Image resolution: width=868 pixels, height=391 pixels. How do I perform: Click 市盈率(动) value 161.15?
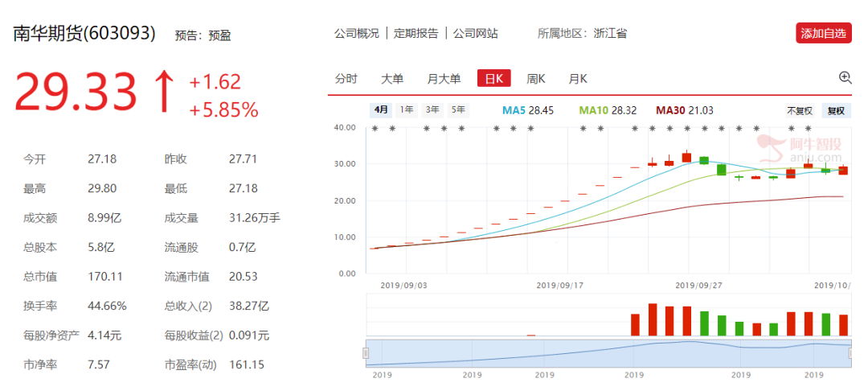pyautogui.click(x=247, y=364)
